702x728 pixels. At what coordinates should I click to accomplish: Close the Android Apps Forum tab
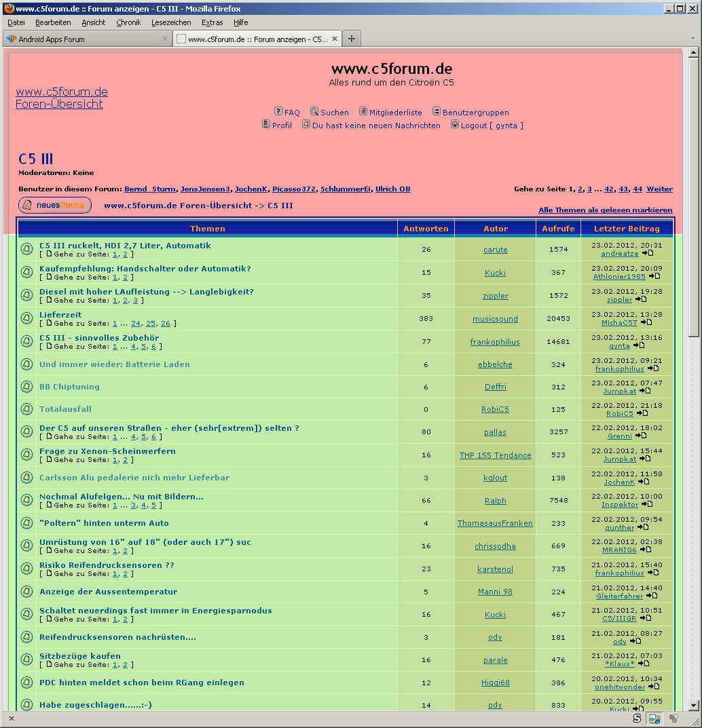coord(165,39)
